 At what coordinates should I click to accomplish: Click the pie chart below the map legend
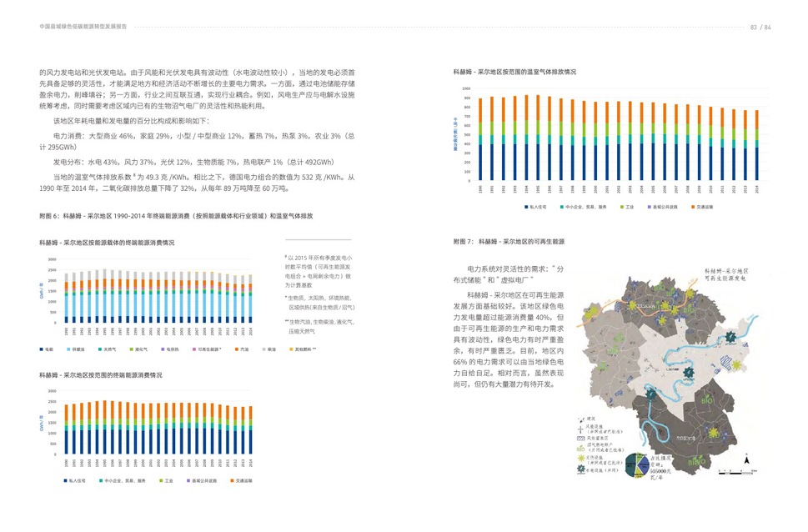637,465
